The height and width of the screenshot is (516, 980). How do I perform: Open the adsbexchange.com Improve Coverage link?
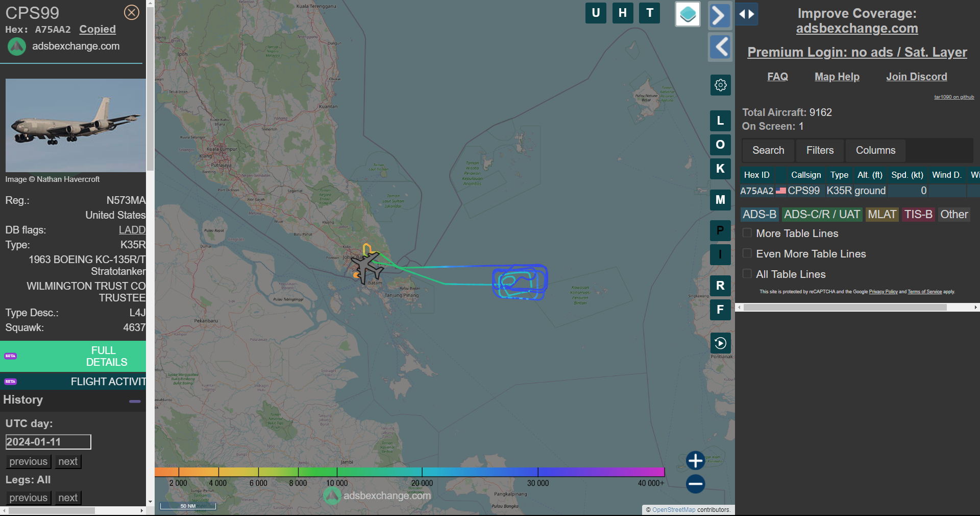point(857,29)
